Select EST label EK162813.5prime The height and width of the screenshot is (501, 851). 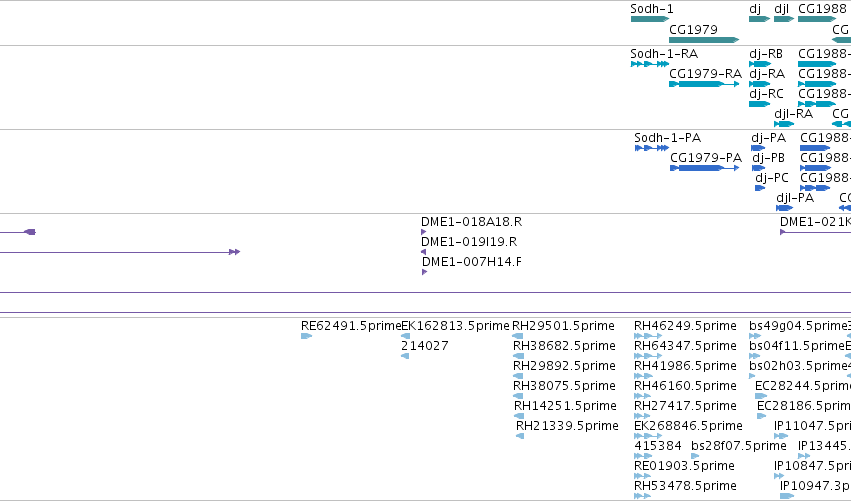click(x=455, y=326)
